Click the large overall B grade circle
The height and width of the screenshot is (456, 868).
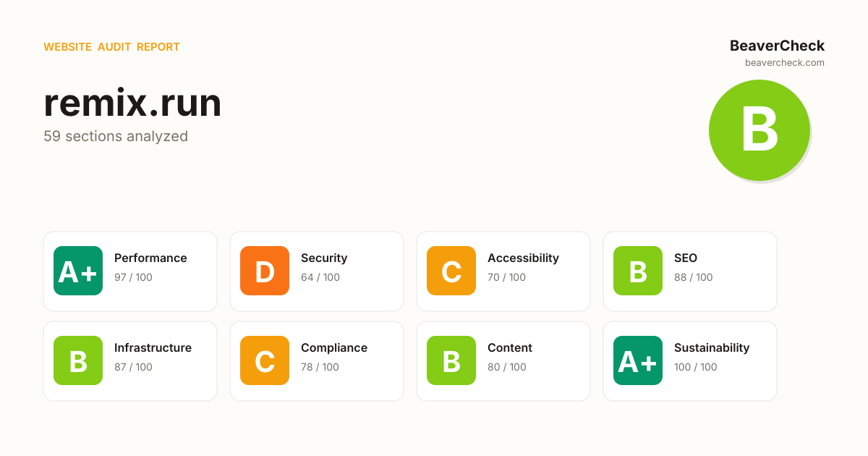(759, 130)
